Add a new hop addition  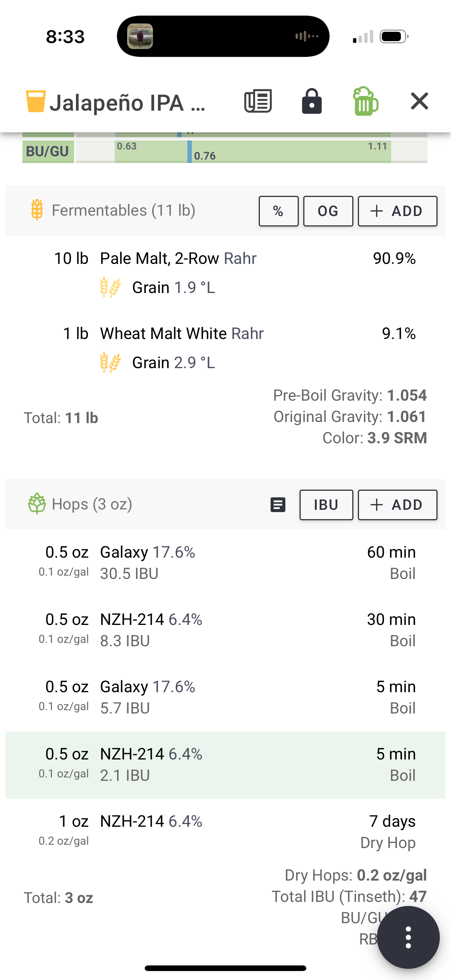[398, 505]
